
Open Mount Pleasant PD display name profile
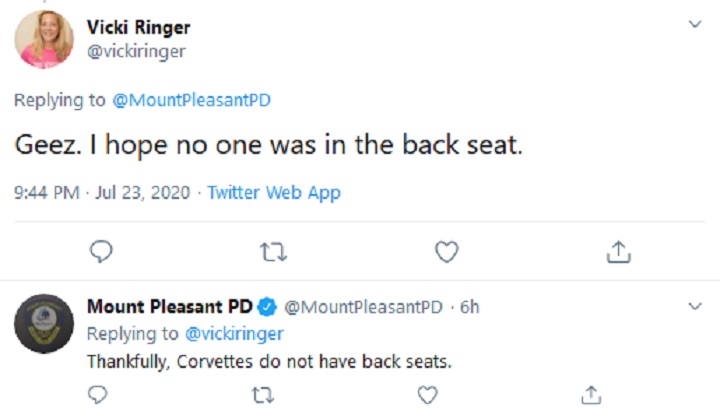(x=170, y=306)
